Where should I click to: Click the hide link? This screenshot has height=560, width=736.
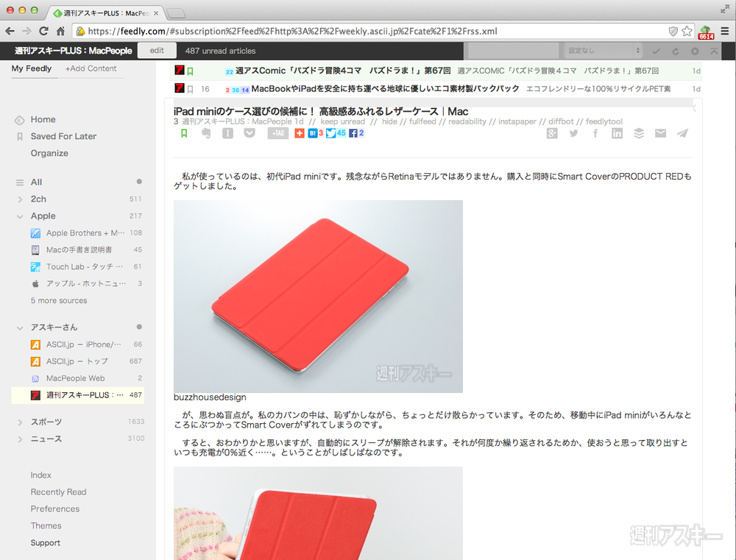[x=389, y=121]
